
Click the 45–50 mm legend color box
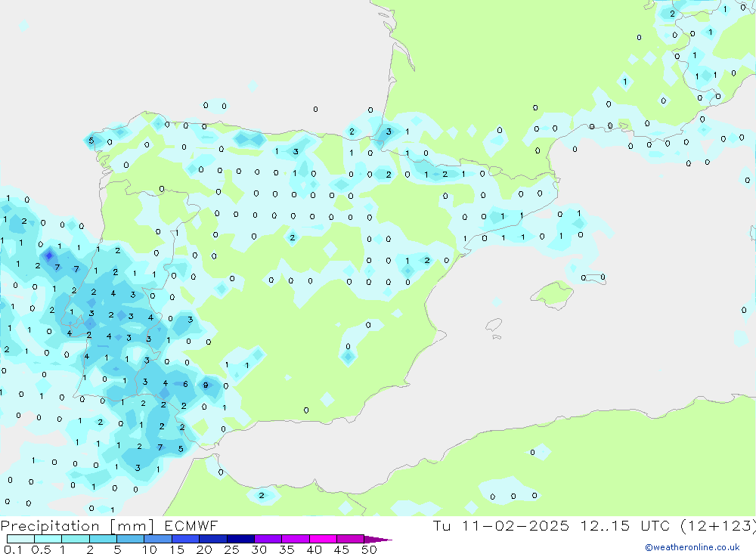coord(351,539)
